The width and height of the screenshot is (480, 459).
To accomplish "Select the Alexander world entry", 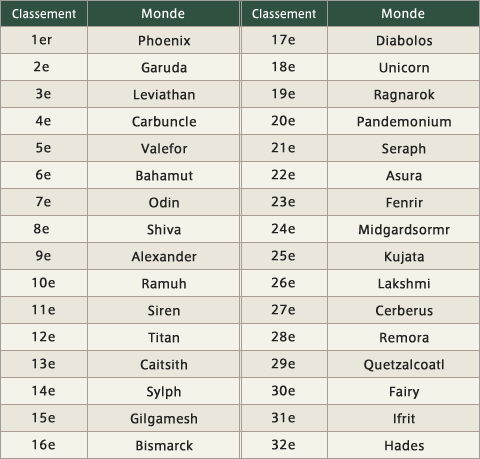I will pyautogui.click(x=164, y=256).
